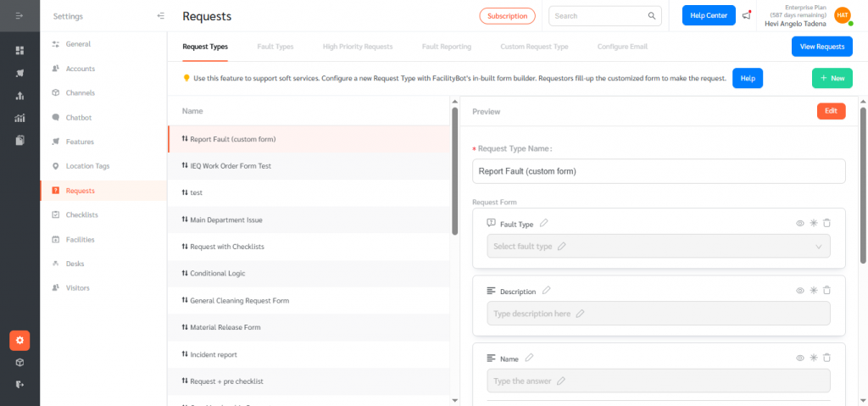Click the HAT user avatar

coord(842,15)
